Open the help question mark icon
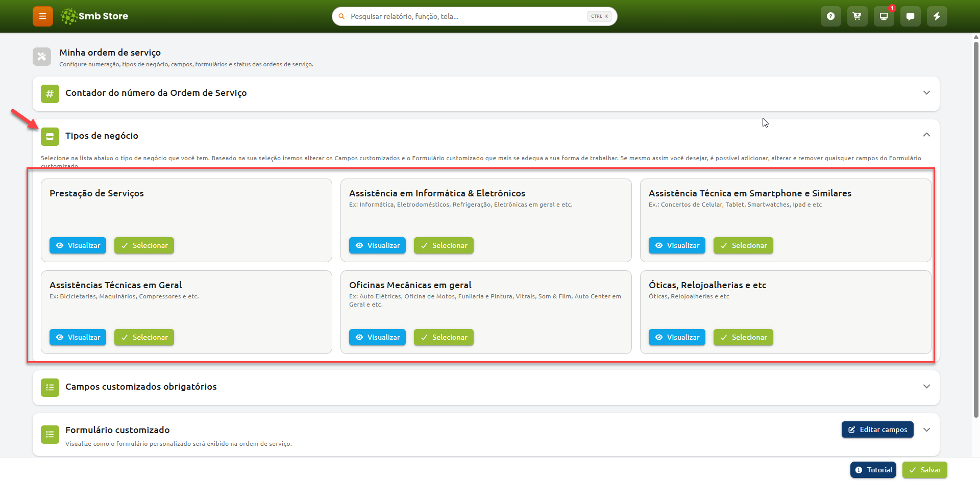The width and height of the screenshot is (980, 482). pyautogui.click(x=830, y=16)
